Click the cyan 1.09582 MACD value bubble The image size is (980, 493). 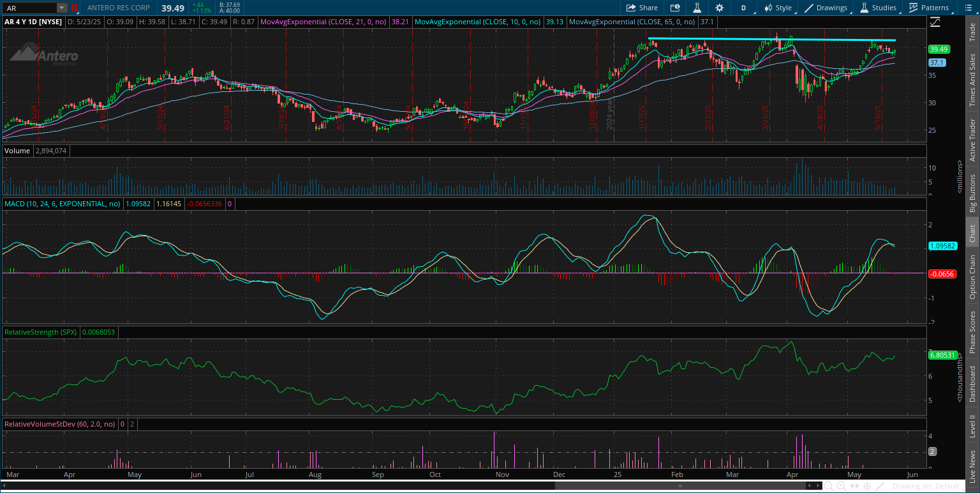[x=943, y=246]
